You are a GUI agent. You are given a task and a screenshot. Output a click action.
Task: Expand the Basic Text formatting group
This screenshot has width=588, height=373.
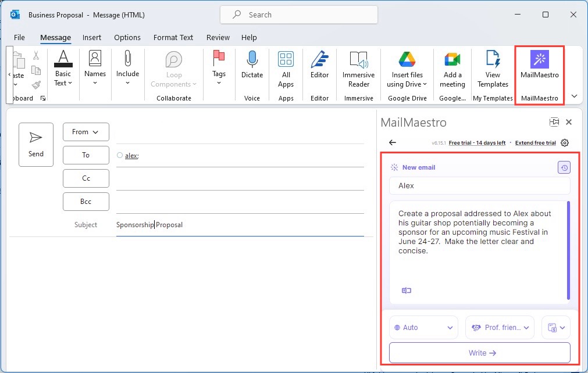coord(63,69)
